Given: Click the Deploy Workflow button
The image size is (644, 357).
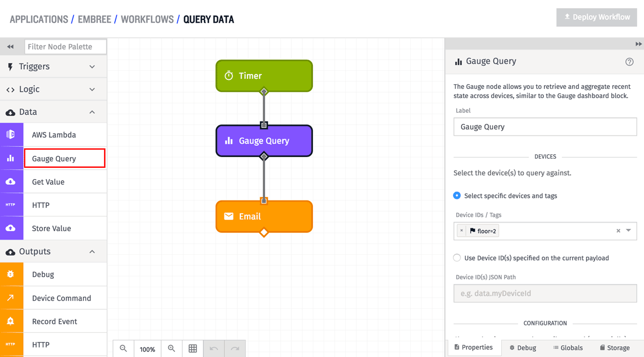Looking at the screenshot, I should point(597,17).
